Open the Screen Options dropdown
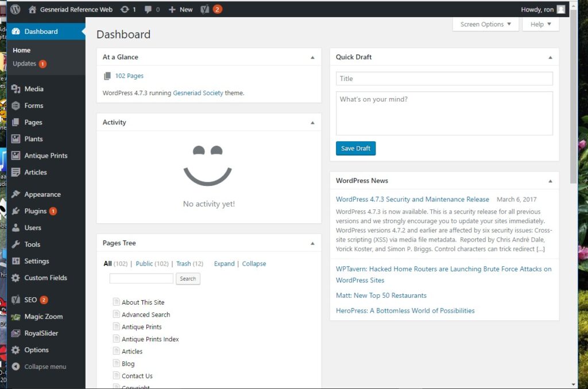 pos(485,24)
